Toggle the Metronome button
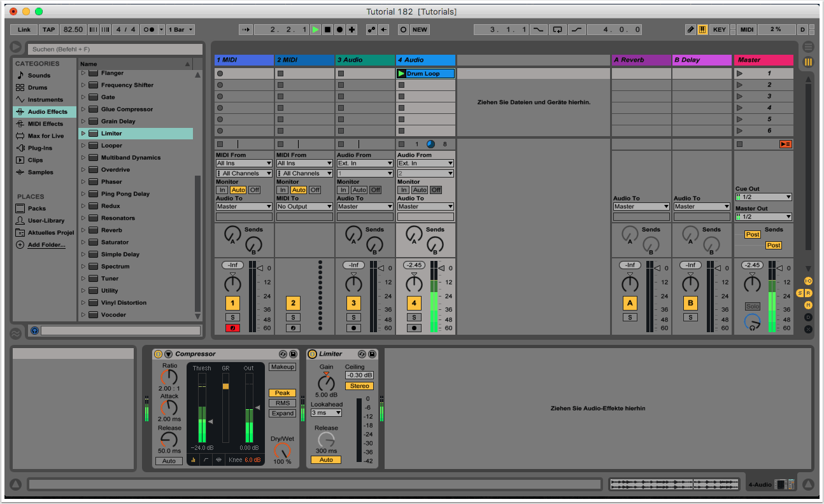Image resolution: width=824 pixels, height=504 pixels. pos(150,29)
